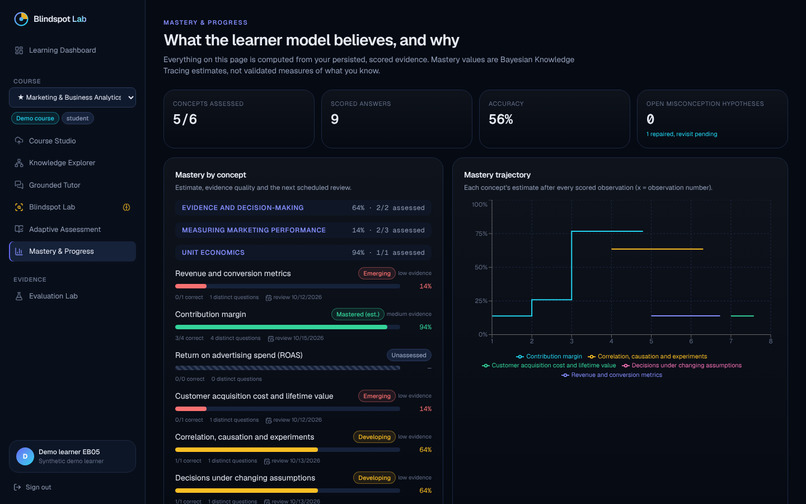806x504 pixels.
Task: Toggle Correlation, causation and experiments legend entry
Action: point(647,356)
